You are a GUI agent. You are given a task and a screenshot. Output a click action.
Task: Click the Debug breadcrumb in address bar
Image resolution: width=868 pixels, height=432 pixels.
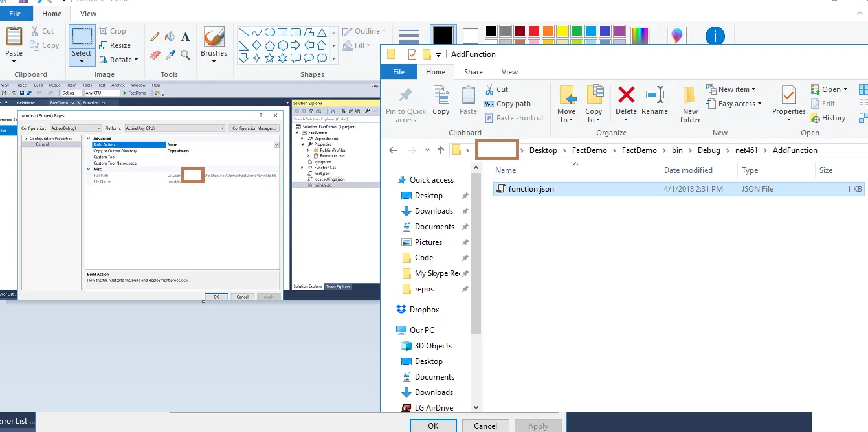coord(709,150)
